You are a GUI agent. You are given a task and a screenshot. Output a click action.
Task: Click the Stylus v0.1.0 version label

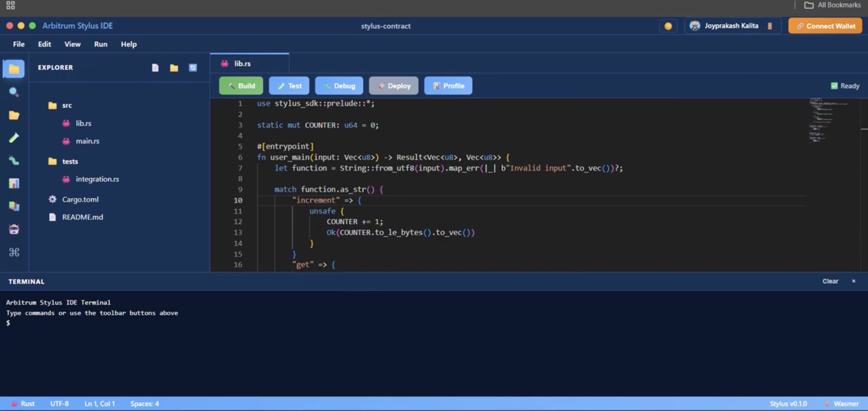(x=788, y=404)
